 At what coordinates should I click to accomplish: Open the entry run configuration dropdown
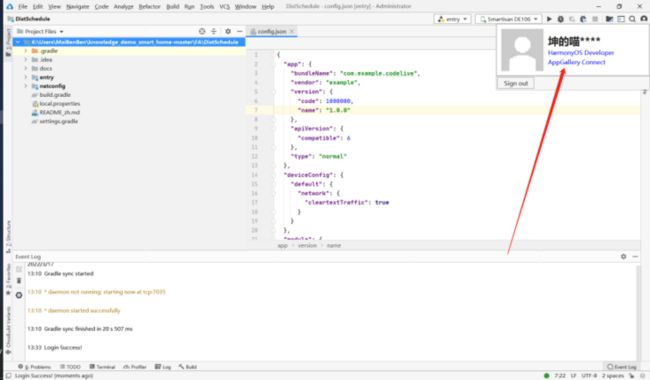(453, 19)
